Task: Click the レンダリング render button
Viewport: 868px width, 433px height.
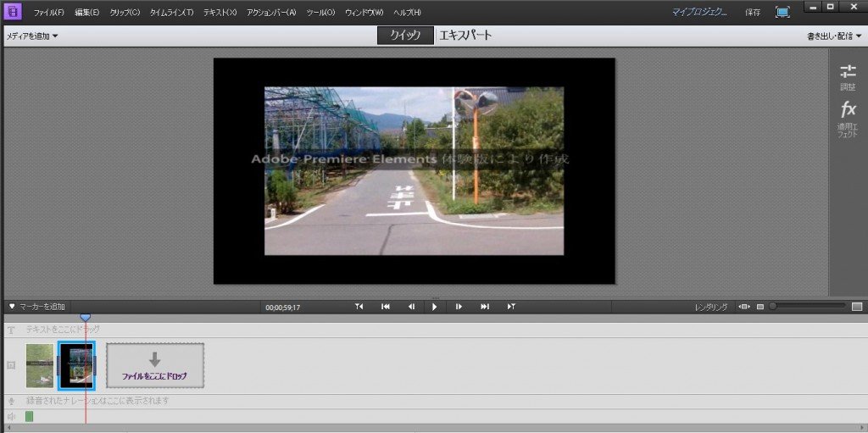Action: [711, 308]
